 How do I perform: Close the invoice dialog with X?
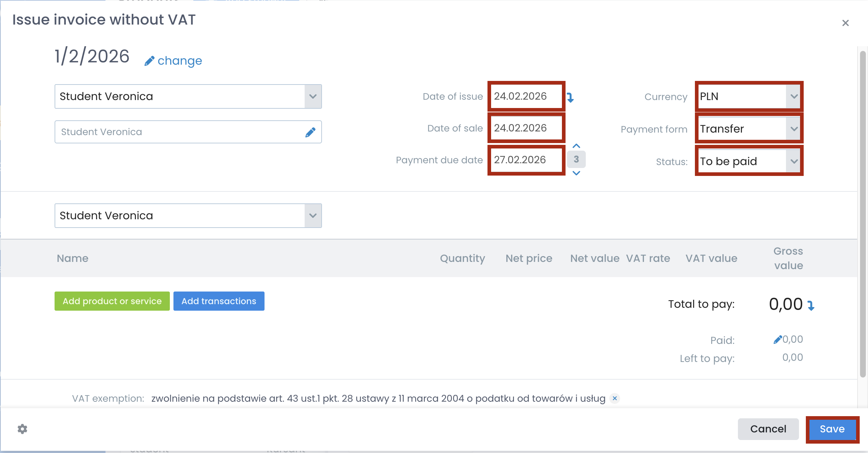point(845,23)
